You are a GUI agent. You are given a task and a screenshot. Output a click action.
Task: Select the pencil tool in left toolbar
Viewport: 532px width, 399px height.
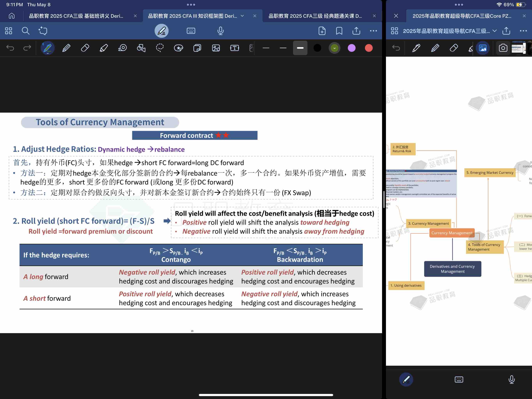point(66,48)
